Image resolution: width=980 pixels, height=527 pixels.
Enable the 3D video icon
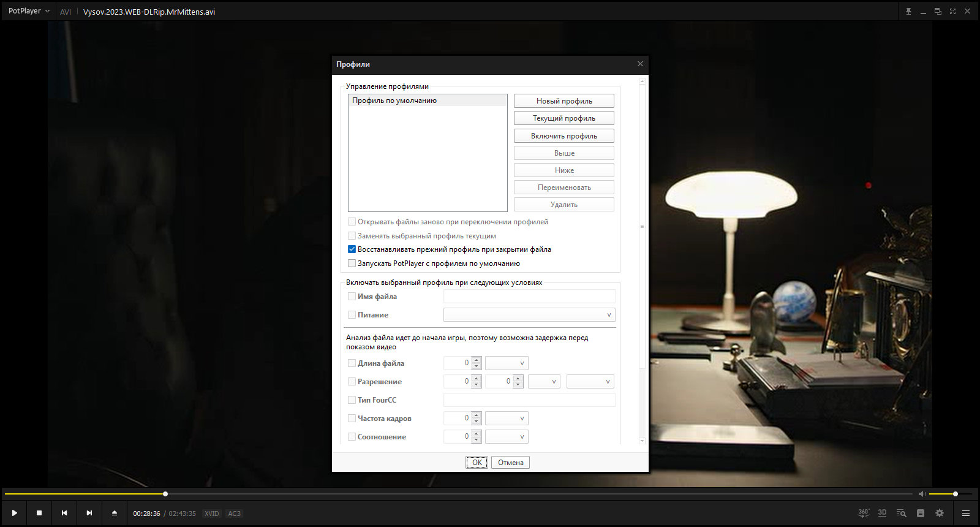[x=883, y=513]
